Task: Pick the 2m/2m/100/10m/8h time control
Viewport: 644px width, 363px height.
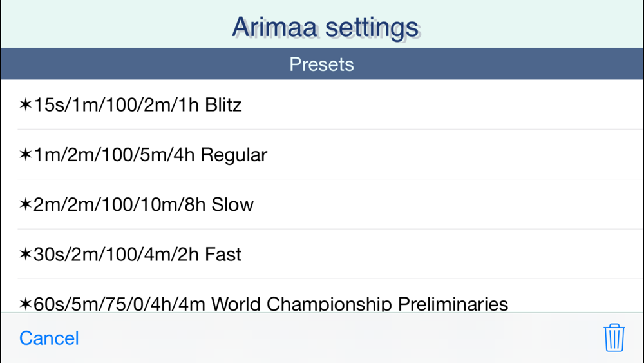Action: 120,205
